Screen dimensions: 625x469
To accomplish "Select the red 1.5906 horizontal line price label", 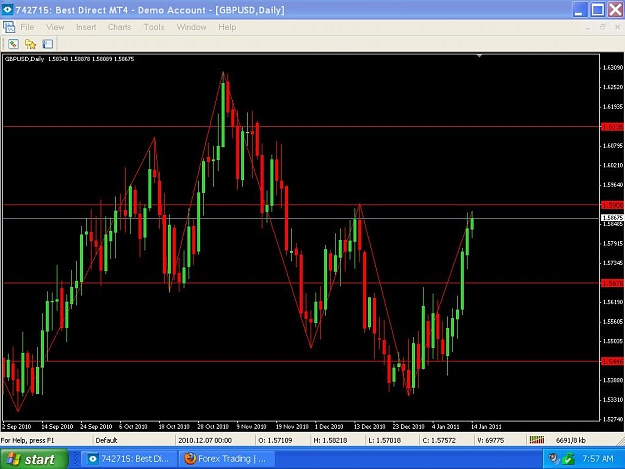I will 612,205.
